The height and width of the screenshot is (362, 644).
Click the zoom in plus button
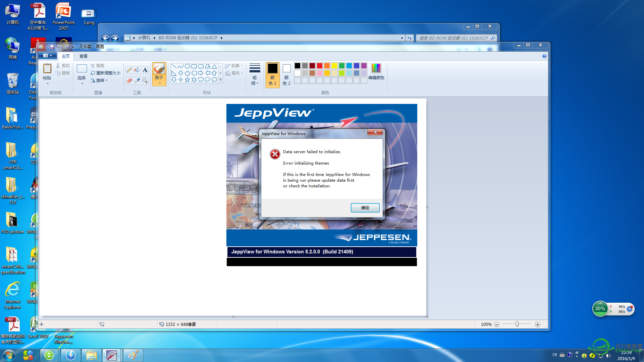[x=538, y=324]
